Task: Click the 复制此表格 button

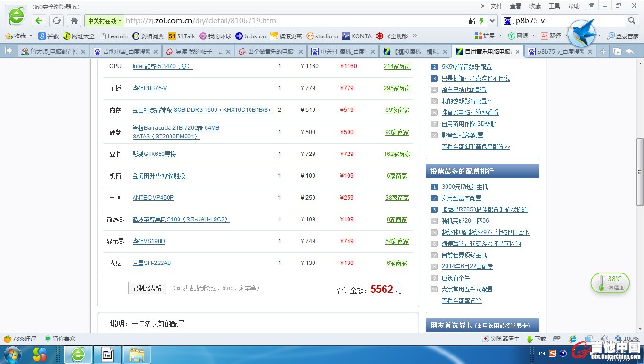Action: (147, 288)
